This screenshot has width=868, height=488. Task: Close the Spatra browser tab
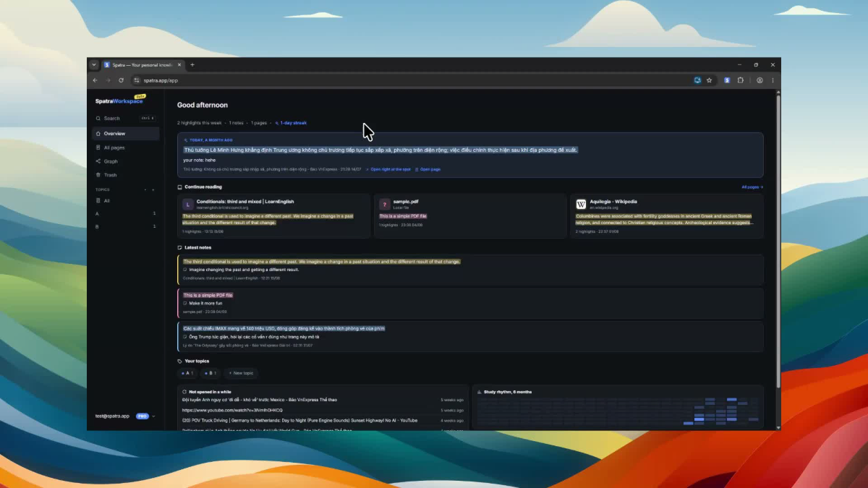click(181, 65)
